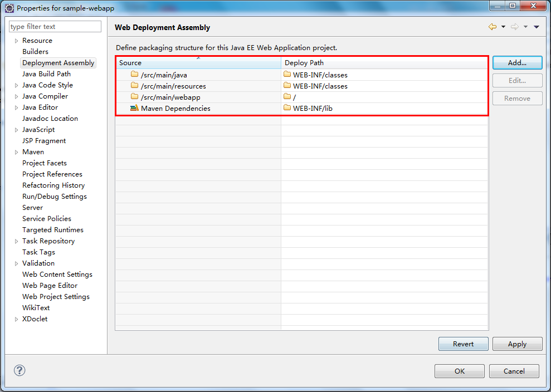Expand the JavaScript node

click(16, 130)
